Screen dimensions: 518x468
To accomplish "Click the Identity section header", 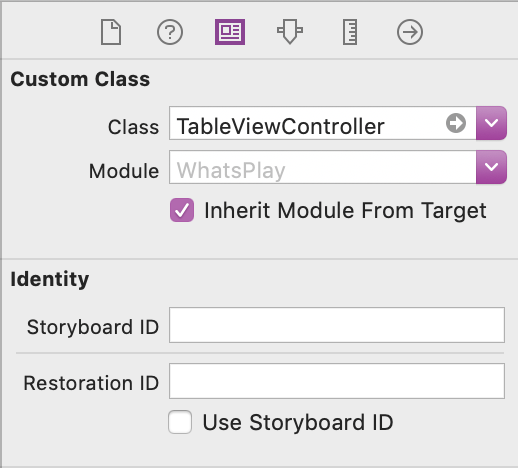I will [x=50, y=279].
